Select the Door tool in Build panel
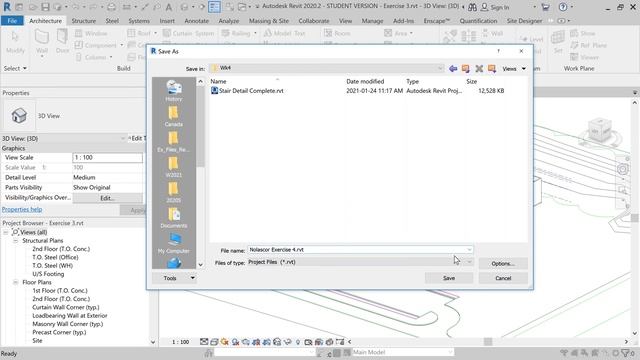 pos(62,42)
